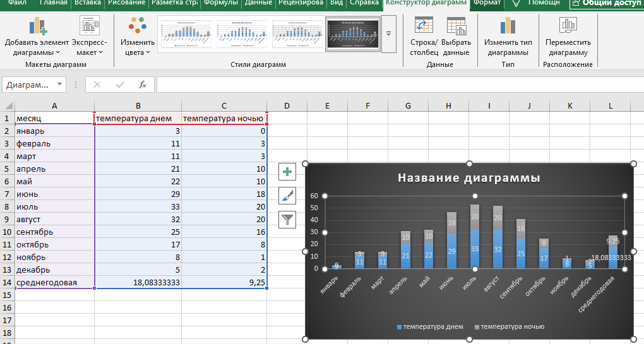Click the chart title Название диаграммы
Image resolution: width=644 pixels, height=344 pixels.
(x=468, y=178)
